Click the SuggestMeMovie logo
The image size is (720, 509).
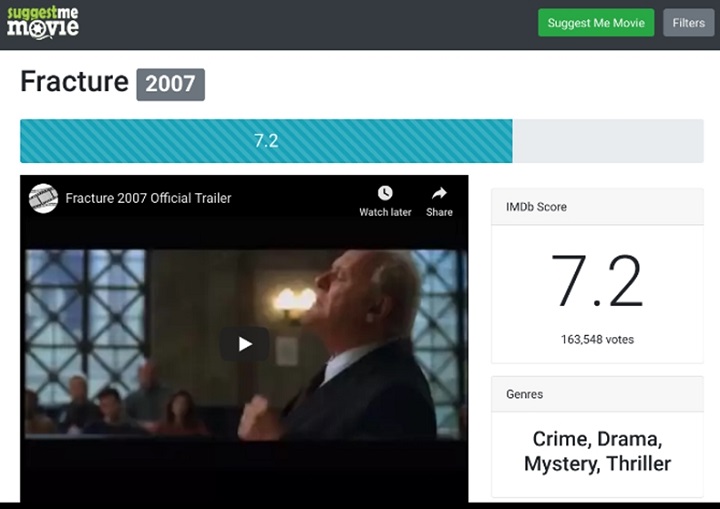pos(42,22)
